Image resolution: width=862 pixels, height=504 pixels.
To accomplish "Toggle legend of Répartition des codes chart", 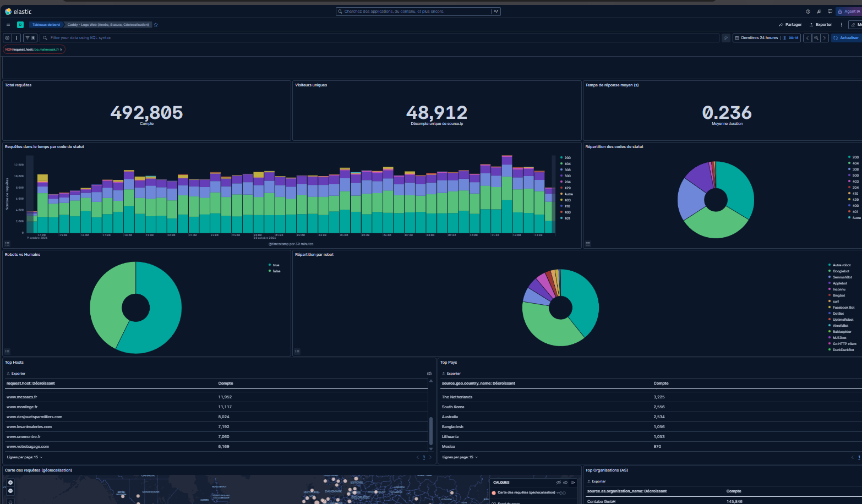I will [x=588, y=244].
